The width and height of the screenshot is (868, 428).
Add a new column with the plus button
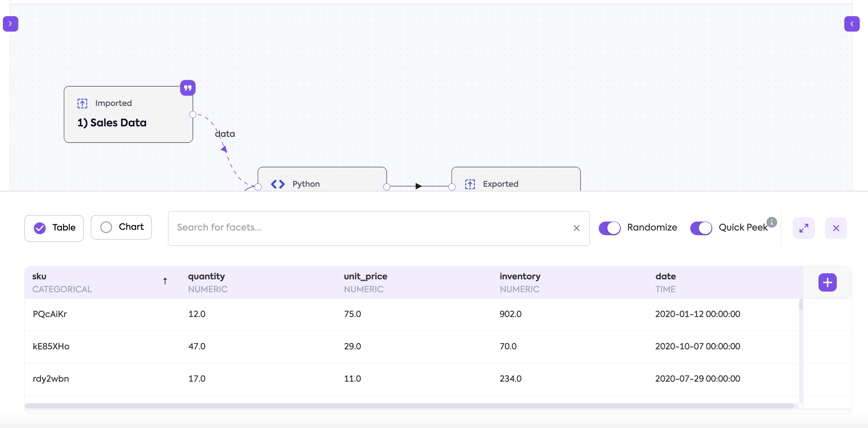pos(827,283)
